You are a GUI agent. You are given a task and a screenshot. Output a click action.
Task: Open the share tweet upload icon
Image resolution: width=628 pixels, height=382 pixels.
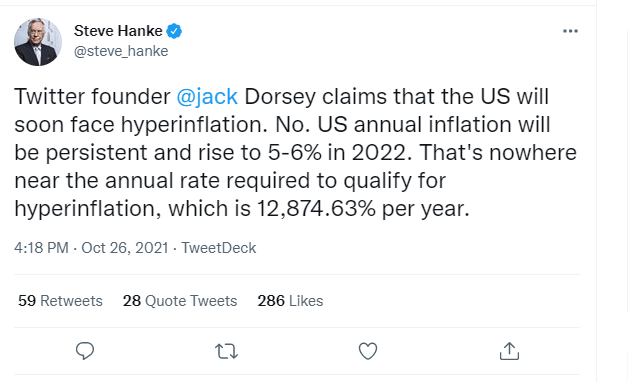coord(509,351)
